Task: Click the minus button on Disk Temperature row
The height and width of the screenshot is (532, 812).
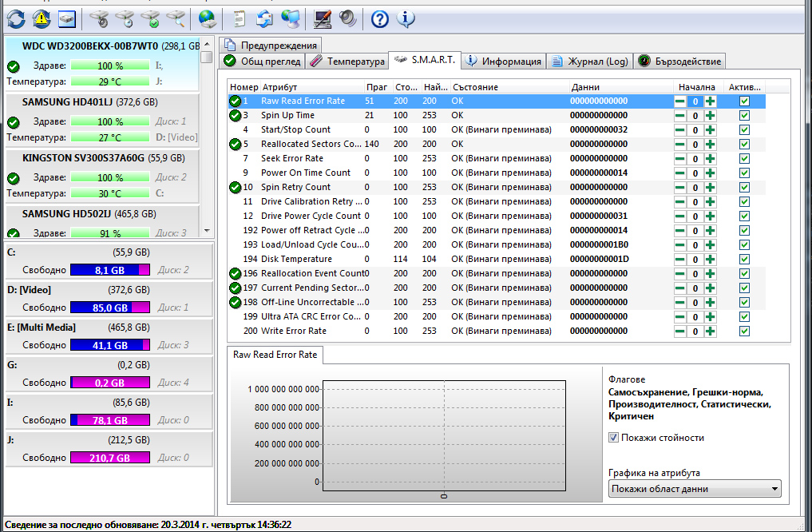Action: (x=680, y=260)
